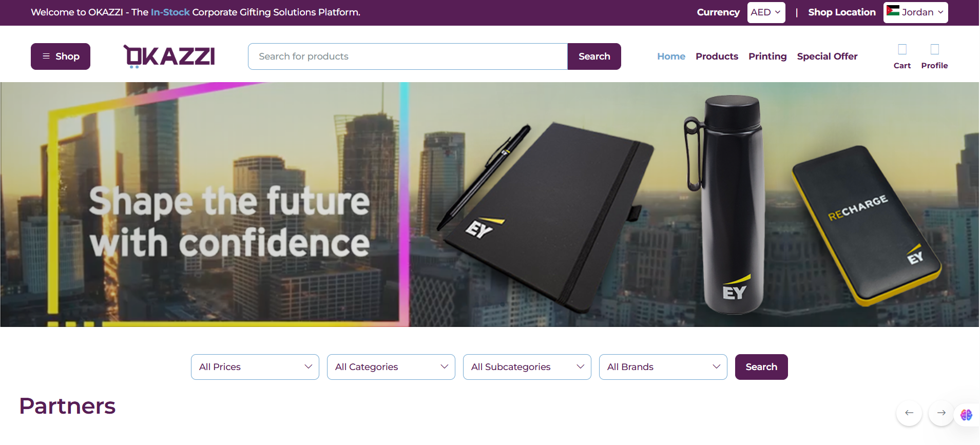Expand the All Prices filter
Screen dimensions: 980x445
pos(255,367)
